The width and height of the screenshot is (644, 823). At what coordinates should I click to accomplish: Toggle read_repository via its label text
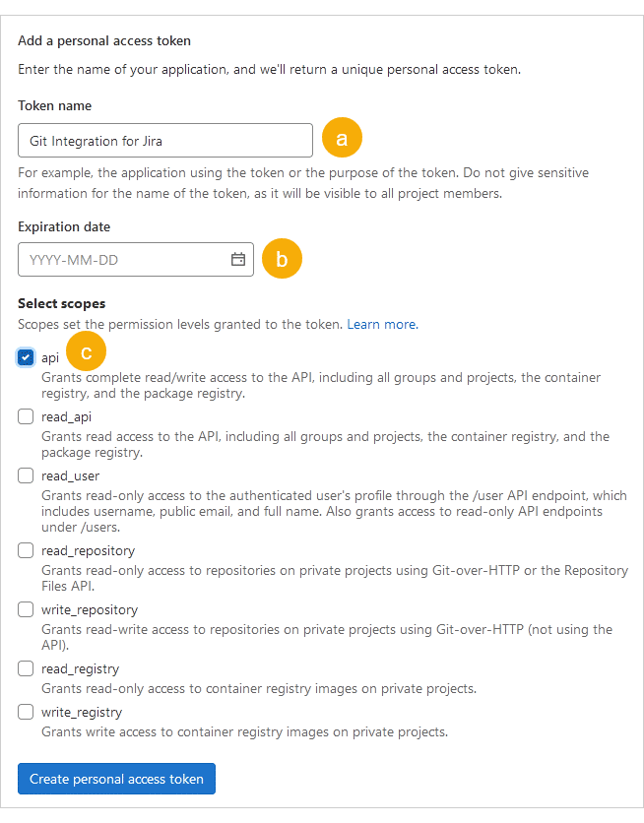pos(89,550)
